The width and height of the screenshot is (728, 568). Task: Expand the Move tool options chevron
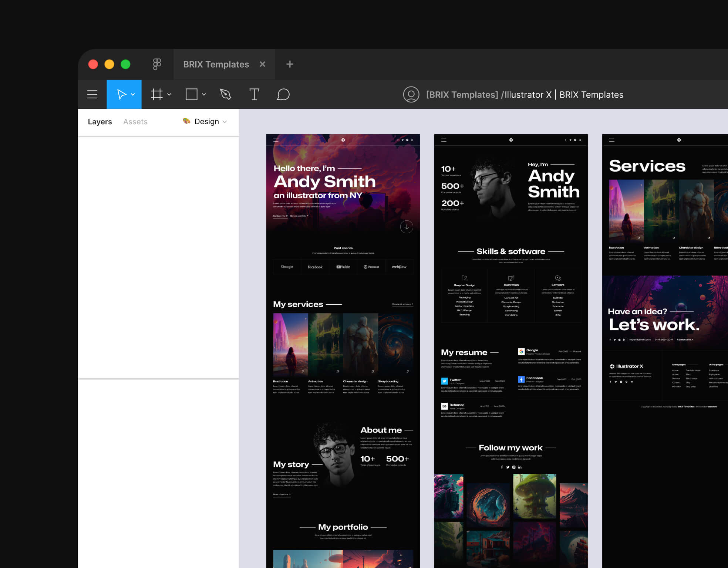coord(133,95)
